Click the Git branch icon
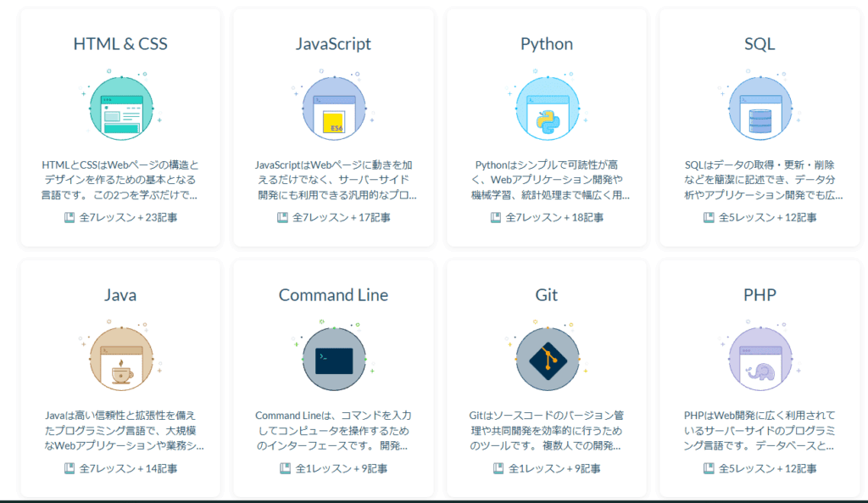Viewport: 868px width, 503px height. (547, 359)
